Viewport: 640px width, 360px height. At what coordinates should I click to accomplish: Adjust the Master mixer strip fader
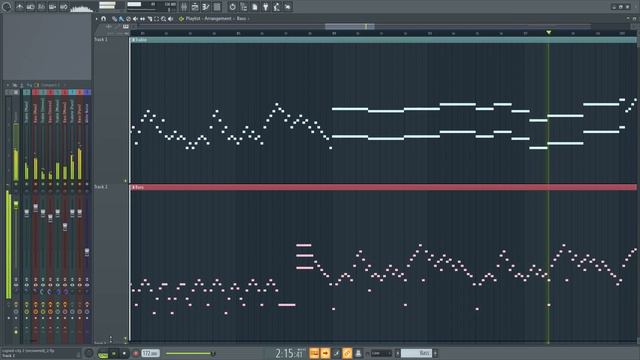tap(16, 205)
